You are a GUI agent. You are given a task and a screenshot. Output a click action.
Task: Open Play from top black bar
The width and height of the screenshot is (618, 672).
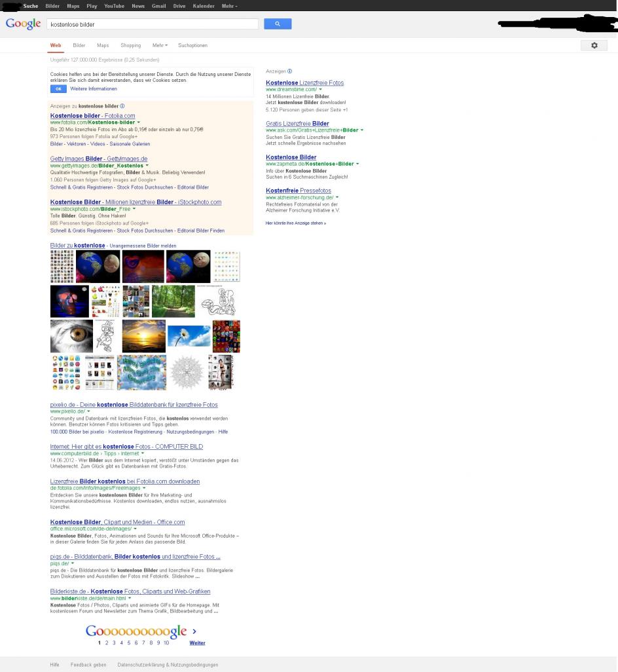[92, 6]
